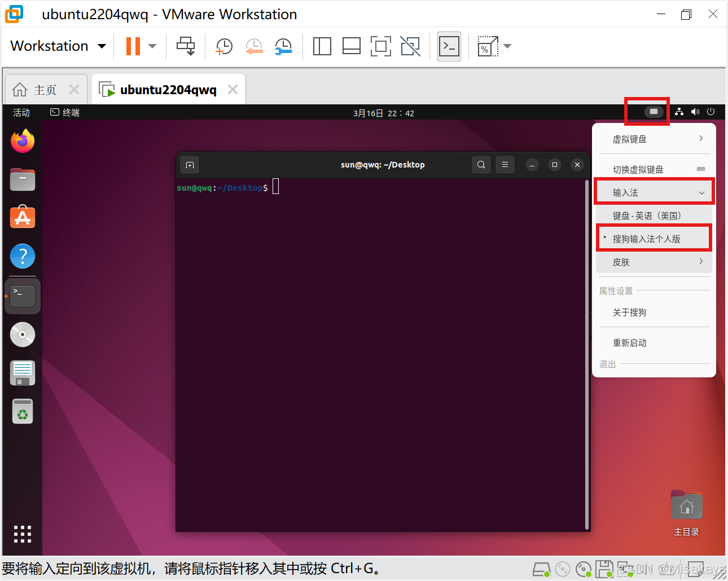Open the terminal hamburger menu
The height and width of the screenshot is (581, 728).
click(x=505, y=165)
